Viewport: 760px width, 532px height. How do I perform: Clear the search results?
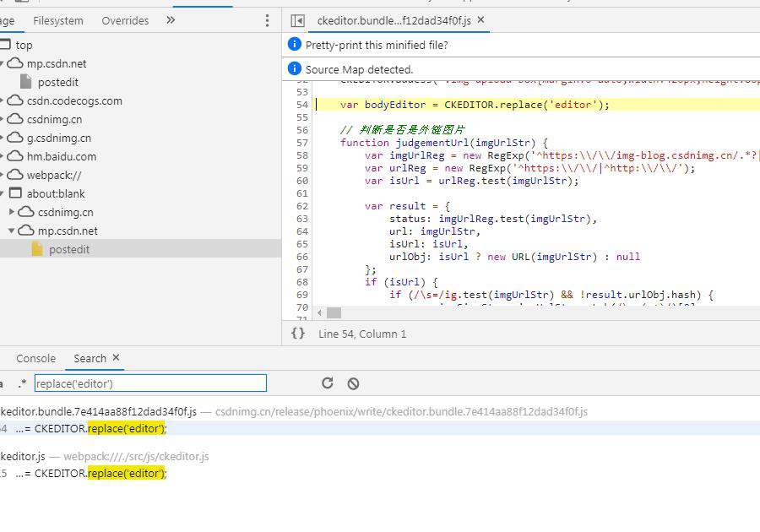click(353, 383)
